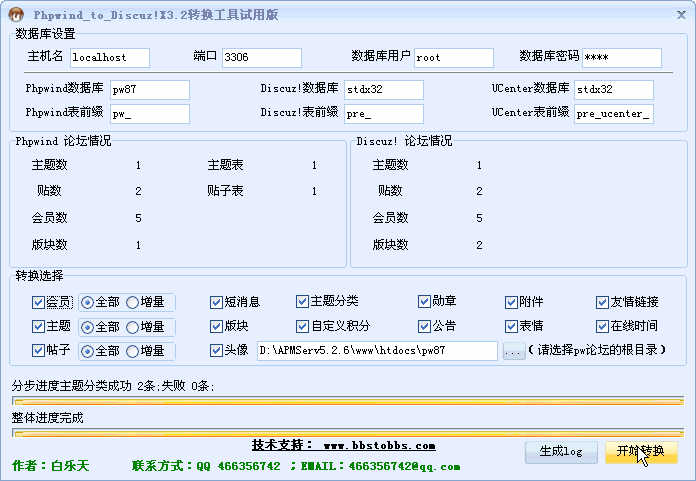
Task: Toggle the 勋章 checkbox
Action: 424,302
